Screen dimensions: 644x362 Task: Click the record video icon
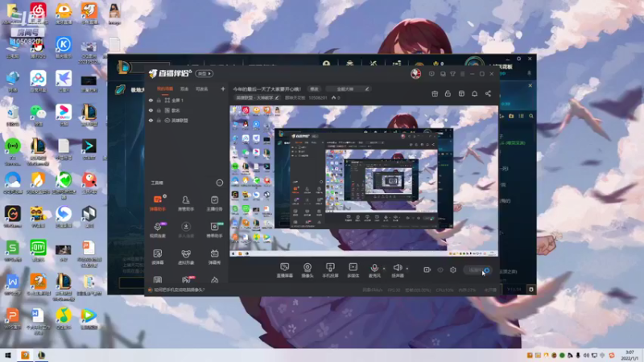(427, 269)
